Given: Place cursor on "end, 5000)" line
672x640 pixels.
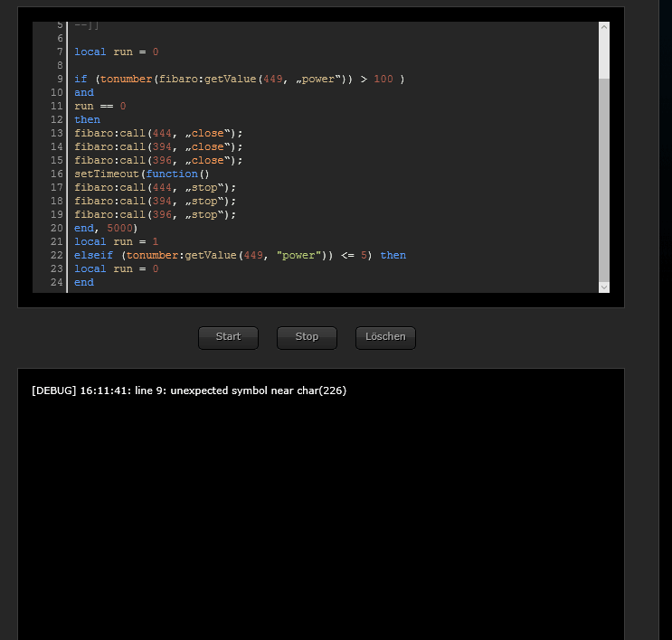Looking at the screenshot, I should [x=106, y=229].
